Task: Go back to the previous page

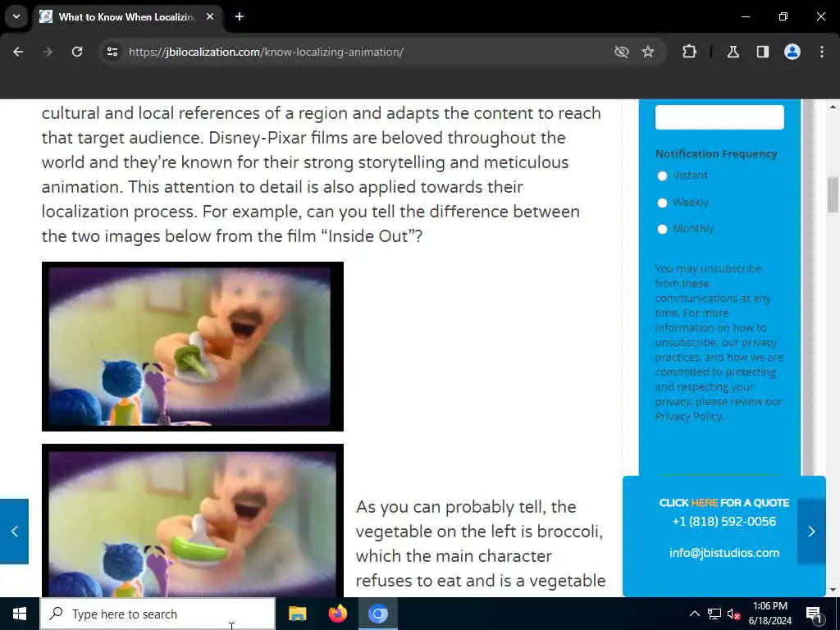Action: (18, 52)
